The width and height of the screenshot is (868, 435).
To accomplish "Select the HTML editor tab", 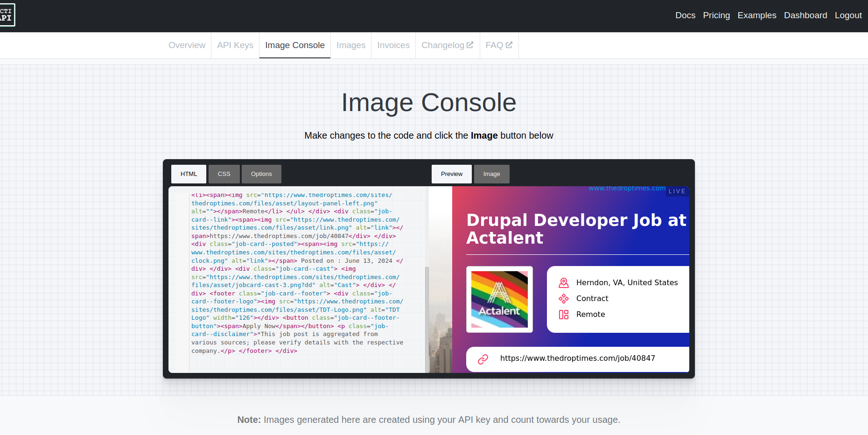I will (189, 174).
